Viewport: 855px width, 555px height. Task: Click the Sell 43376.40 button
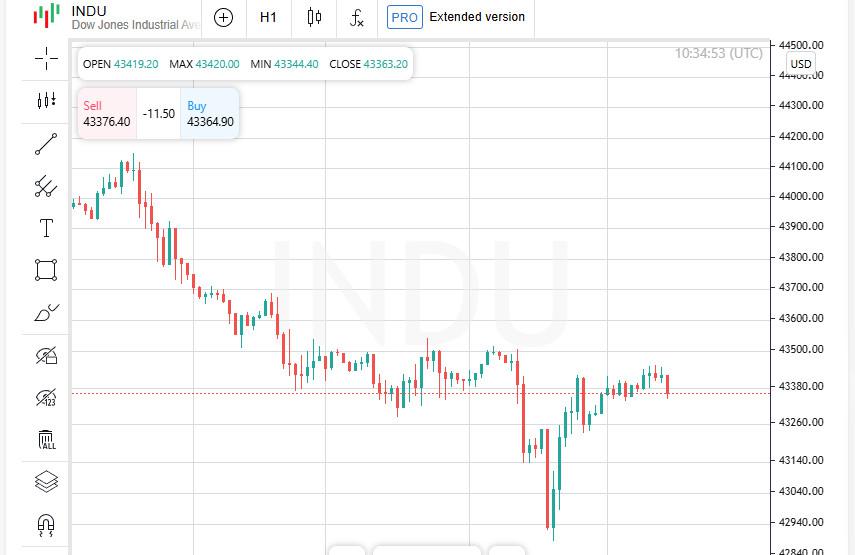point(107,113)
